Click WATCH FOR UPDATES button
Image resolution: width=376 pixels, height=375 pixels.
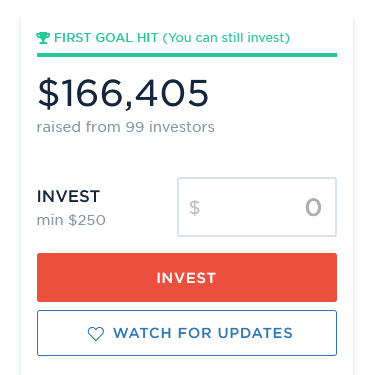coord(187,333)
